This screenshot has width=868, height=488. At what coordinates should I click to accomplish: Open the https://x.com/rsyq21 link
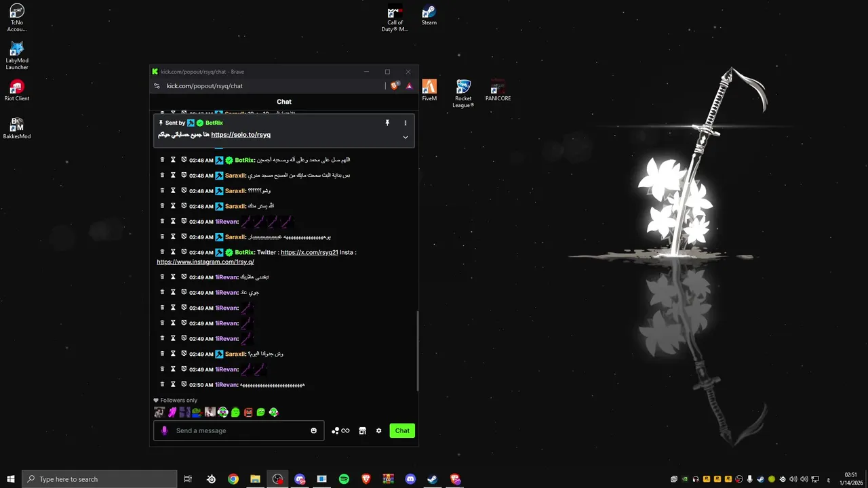point(309,252)
